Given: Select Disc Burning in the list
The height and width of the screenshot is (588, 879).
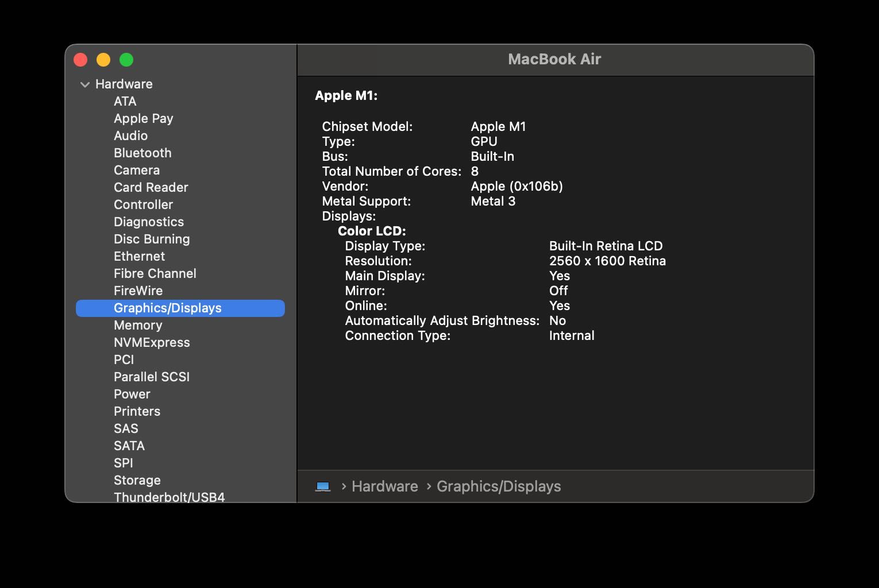Looking at the screenshot, I should 152,239.
